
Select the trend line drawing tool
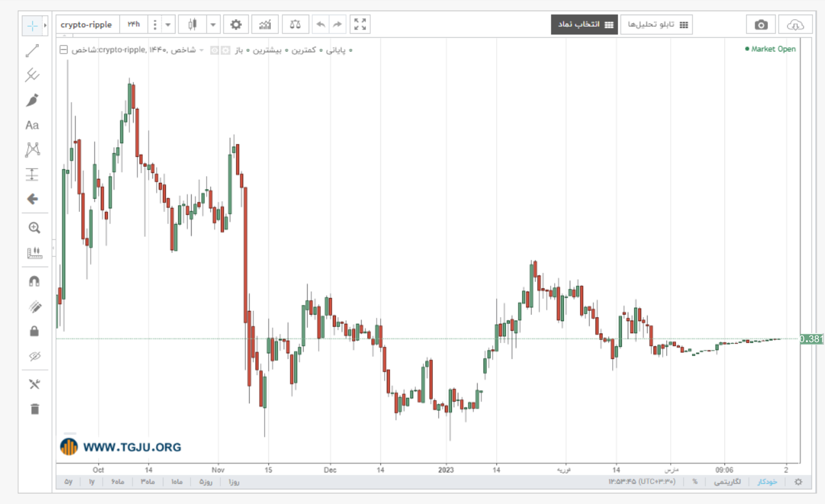click(x=32, y=50)
